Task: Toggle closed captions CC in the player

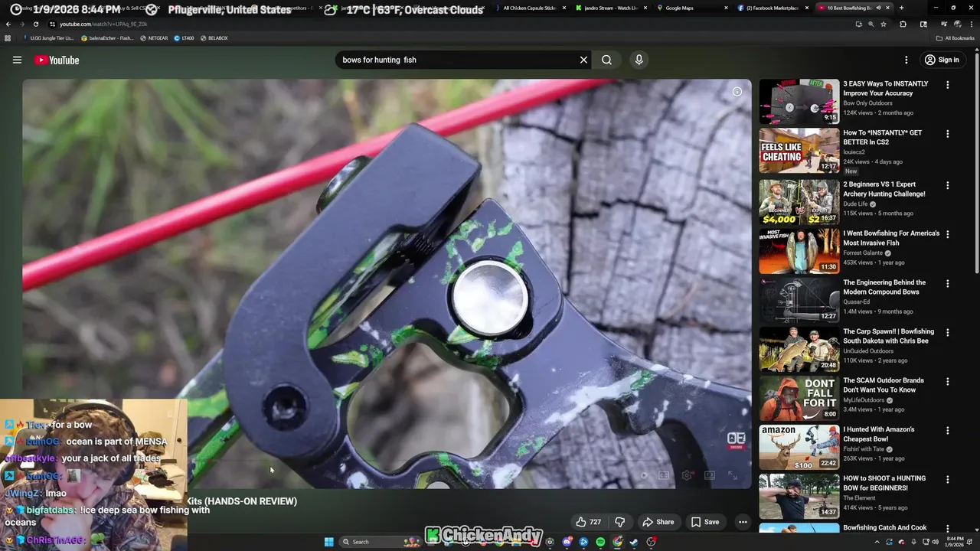Action: (x=664, y=475)
